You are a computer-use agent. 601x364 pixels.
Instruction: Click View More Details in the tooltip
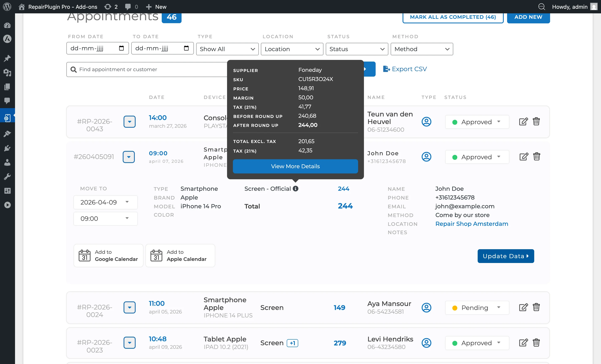295,166
